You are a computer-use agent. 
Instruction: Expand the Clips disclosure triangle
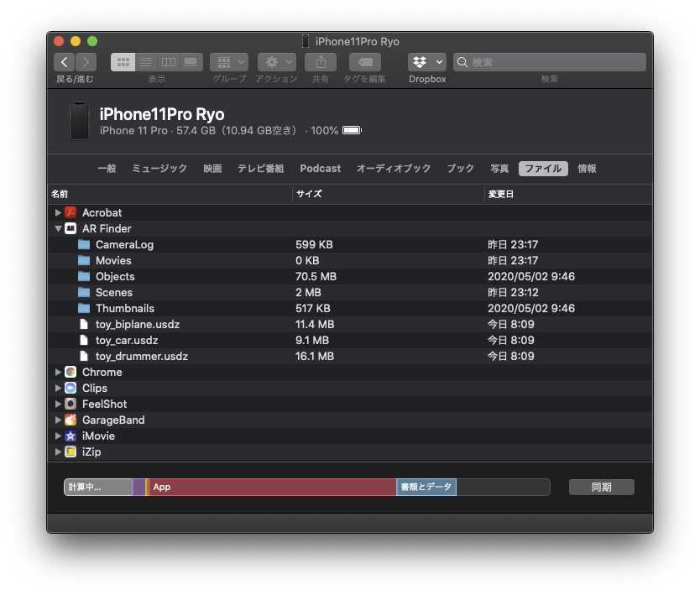[x=58, y=388]
